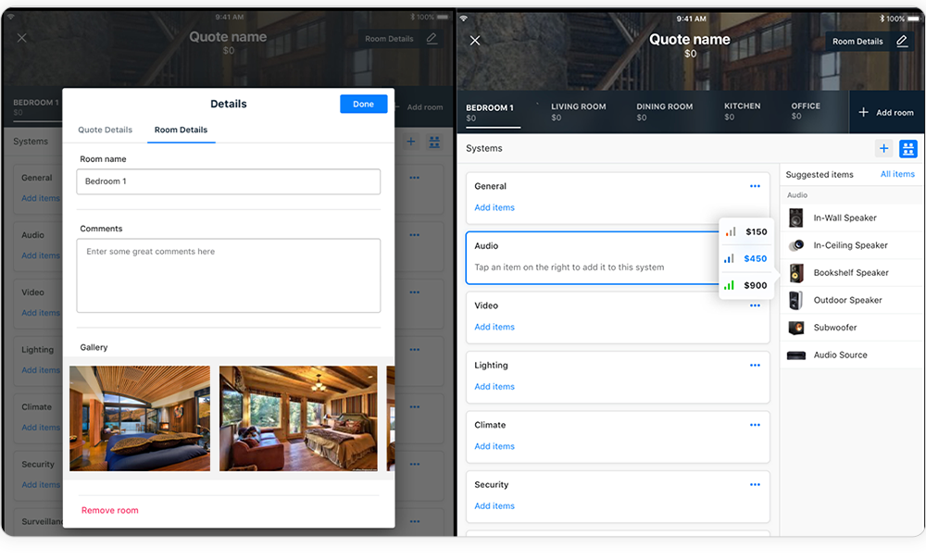Open the Security system ellipsis menu

[x=755, y=484]
